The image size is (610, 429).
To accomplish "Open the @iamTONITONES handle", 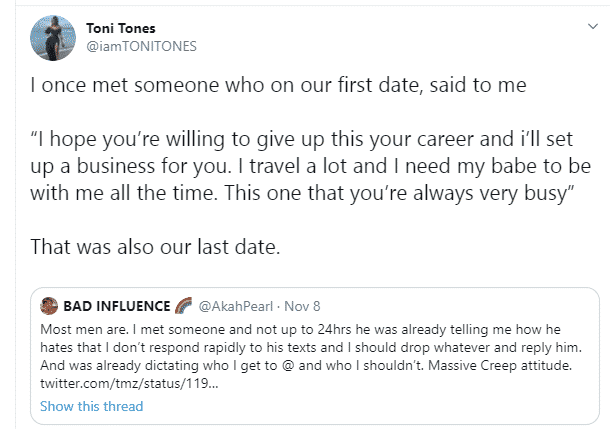I will click(x=141, y=46).
